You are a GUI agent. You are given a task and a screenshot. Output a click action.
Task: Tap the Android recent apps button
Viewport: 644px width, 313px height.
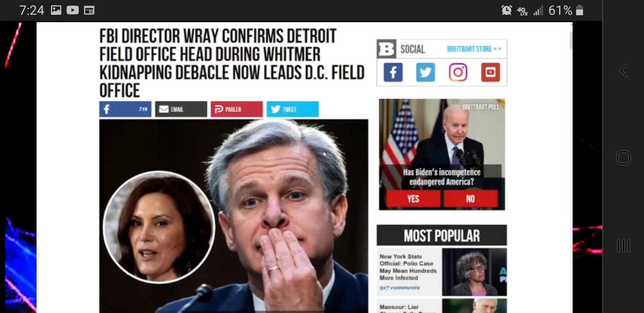click(x=624, y=246)
